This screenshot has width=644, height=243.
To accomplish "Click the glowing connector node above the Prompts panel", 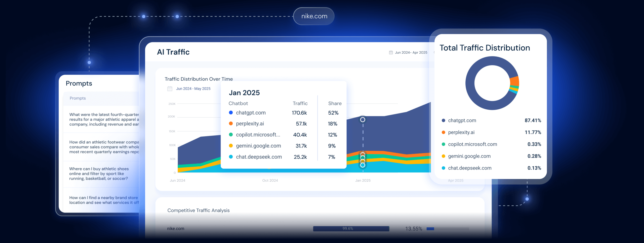I will point(89,62).
